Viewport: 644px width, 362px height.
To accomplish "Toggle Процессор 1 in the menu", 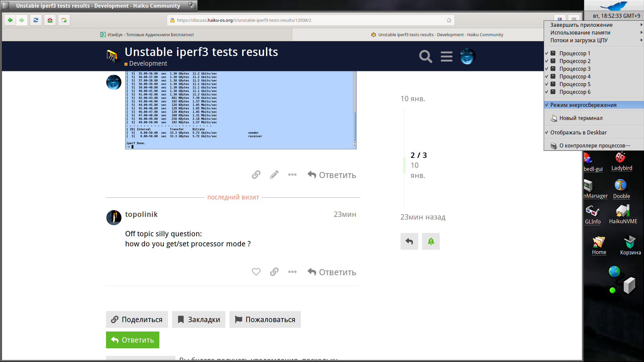I will point(594,53).
